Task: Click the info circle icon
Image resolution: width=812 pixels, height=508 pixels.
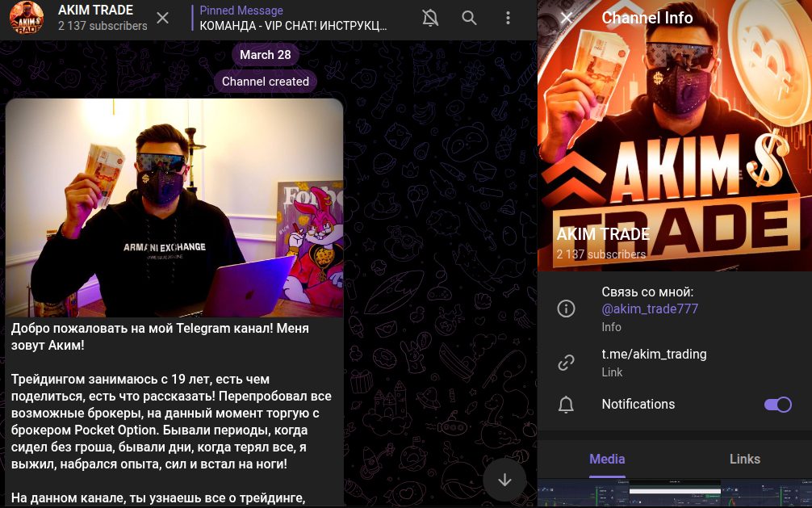Action: (x=567, y=309)
